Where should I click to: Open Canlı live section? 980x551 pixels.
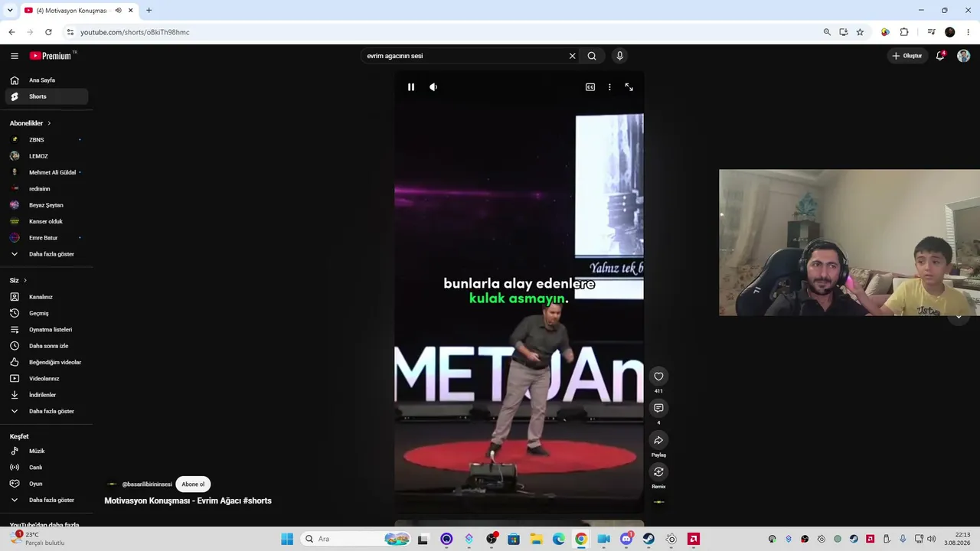click(47, 468)
